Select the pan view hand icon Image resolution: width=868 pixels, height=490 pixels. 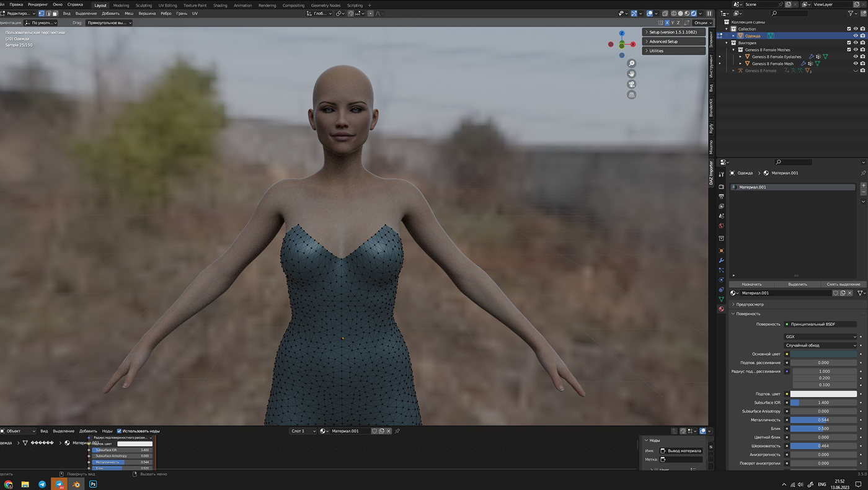point(631,74)
